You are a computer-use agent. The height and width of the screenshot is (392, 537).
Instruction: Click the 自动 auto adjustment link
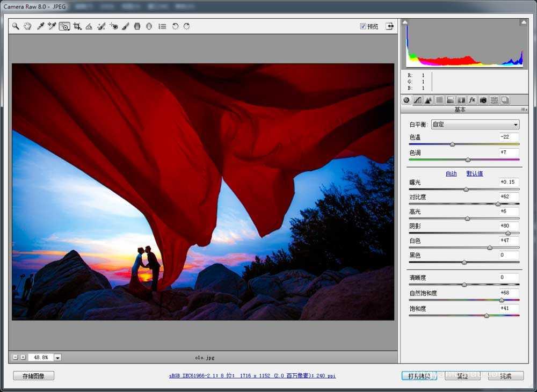tap(451, 173)
